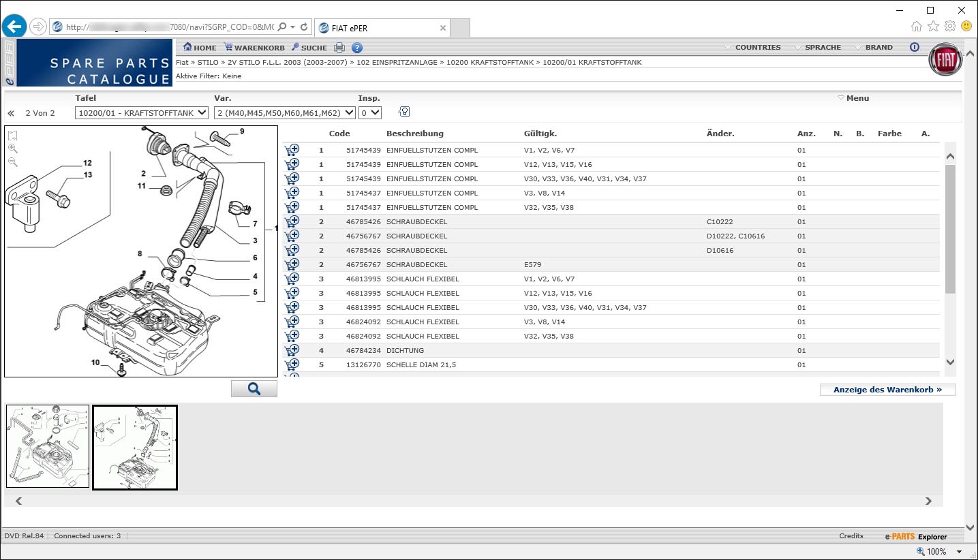This screenshot has height=560, width=978.
Task: Select the first diagram thumbnail
Action: [48, 447]
